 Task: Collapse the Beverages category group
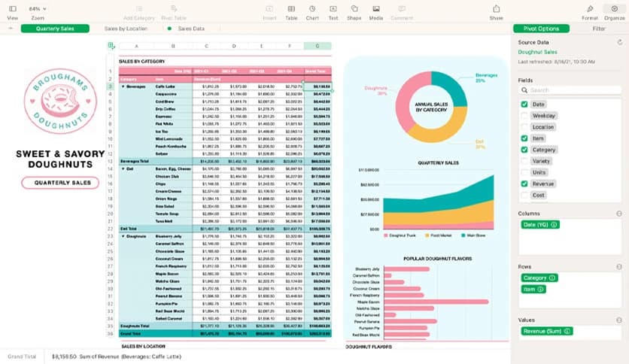(x=123, y=86)
